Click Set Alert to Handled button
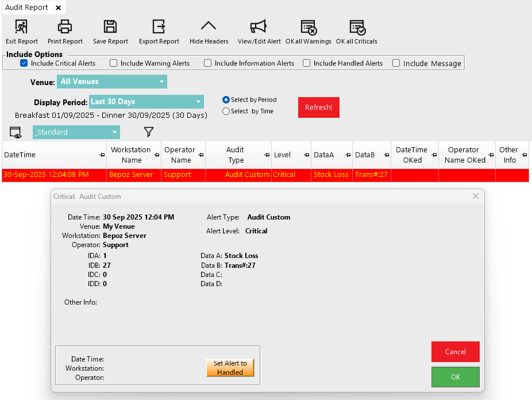532x400 pixels. 230,368
